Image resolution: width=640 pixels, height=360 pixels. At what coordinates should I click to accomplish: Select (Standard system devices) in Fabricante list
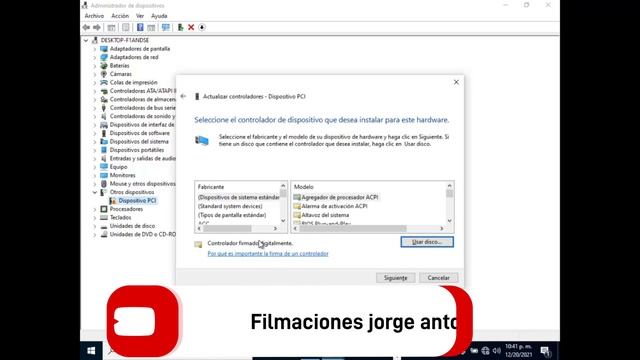click(x=230, y=206)
